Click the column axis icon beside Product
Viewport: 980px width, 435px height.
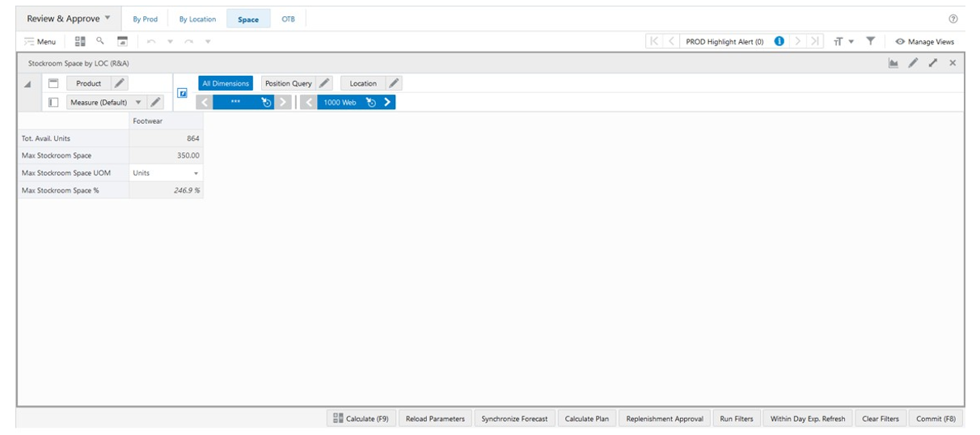click(53, 83)
